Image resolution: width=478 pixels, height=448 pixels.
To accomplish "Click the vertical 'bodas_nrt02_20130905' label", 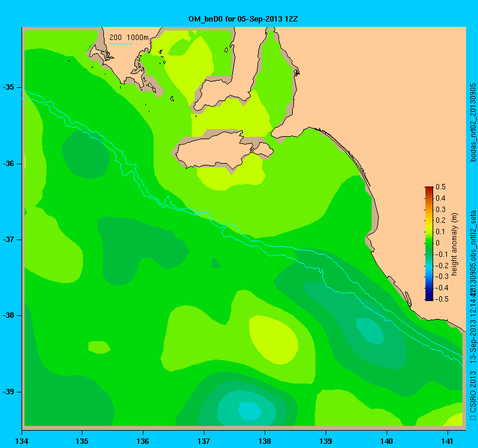I will pyautogui.click(x=473, y=122).
